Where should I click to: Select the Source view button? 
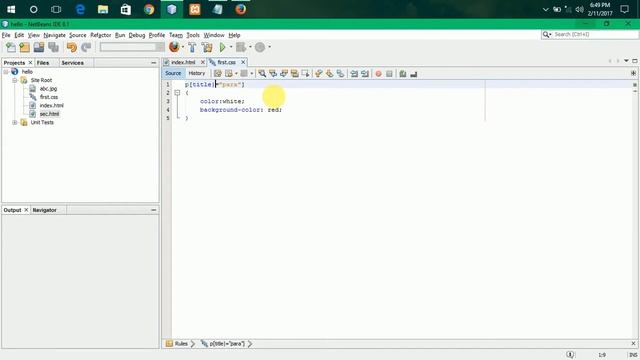[173, 73]
